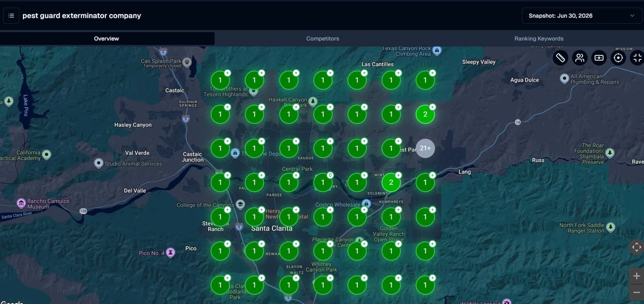Select the ruler distance tool on the map

pyautogui.click(x=561, y=58)
